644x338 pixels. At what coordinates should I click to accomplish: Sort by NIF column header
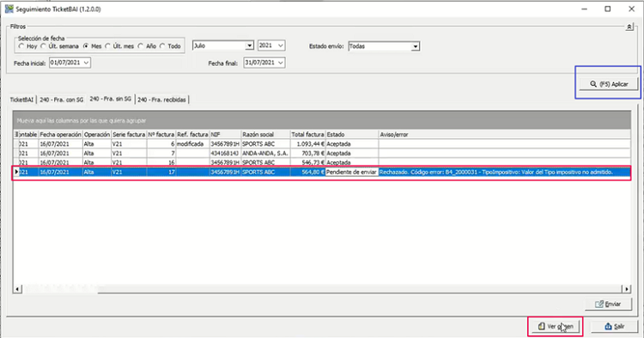(x=225, y=135)
